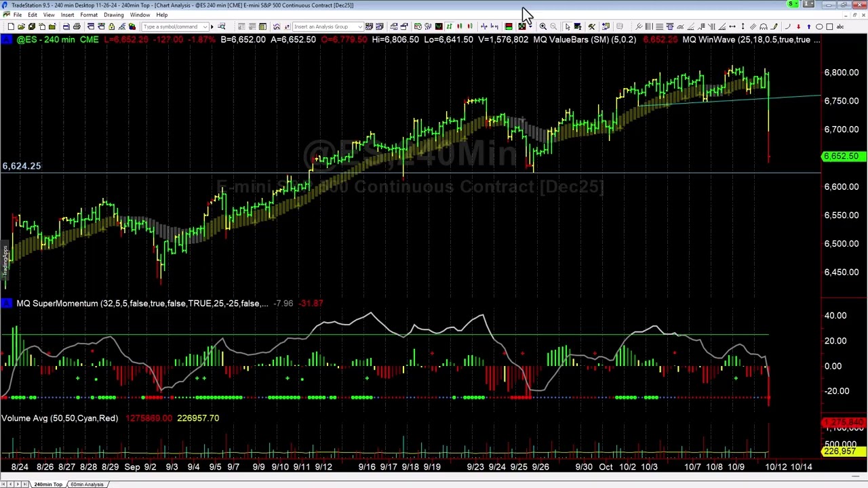Click the print icon in toolbar
This screenshot has width=868, height=488.
[77, 26]
